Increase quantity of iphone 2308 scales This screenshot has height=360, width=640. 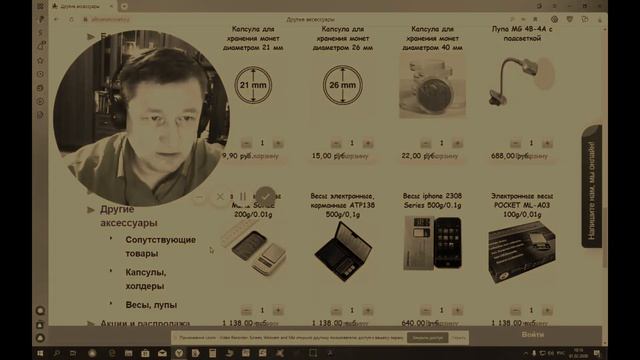457,311
